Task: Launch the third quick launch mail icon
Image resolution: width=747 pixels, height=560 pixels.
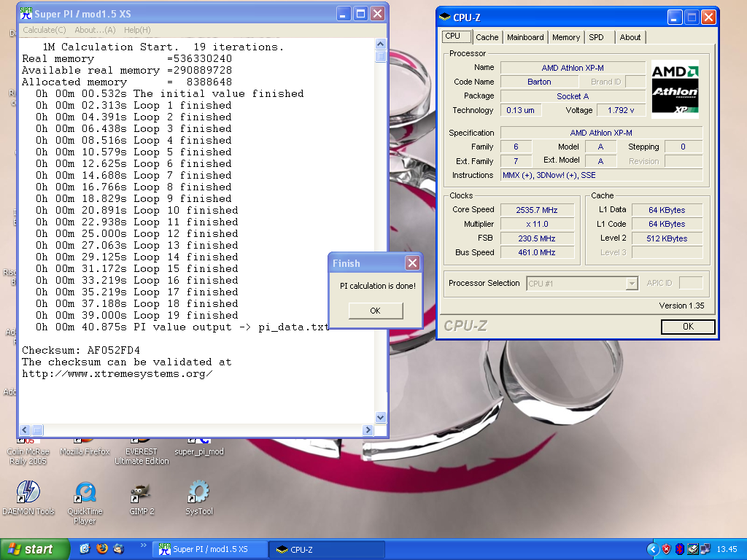Action: 119,548
